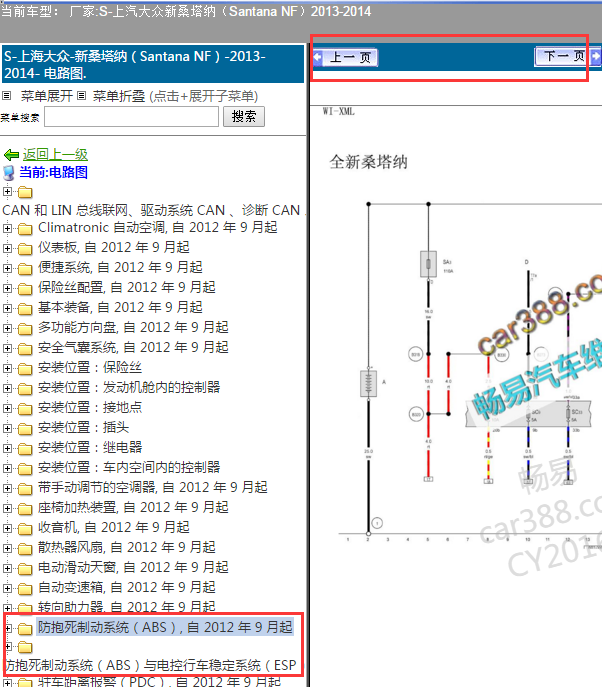Click the 下一页 next page button
Viewport: 602px width, 687px height.
click(x=568, y=57)
